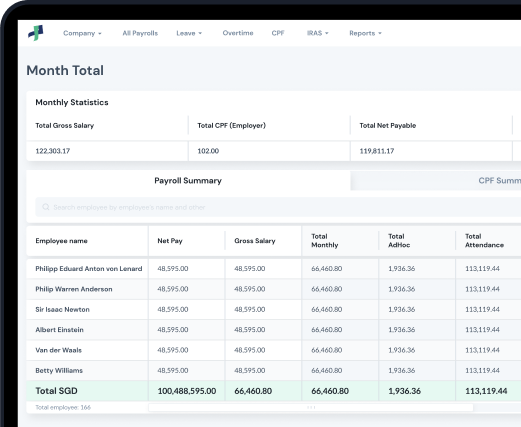Expand the Leave dropdown menu
This screenshot has height=427, width=521.
[x=189, y=33]
